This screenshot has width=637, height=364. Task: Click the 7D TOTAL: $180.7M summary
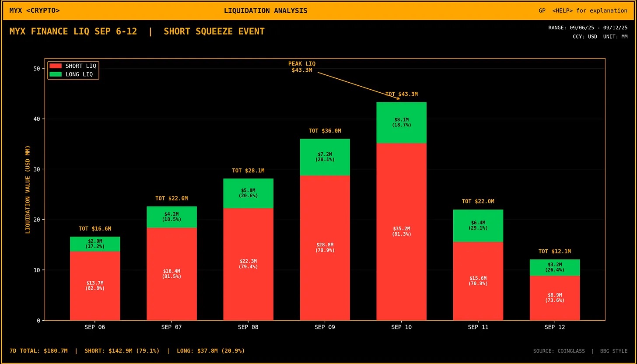(x=38, y=351)
